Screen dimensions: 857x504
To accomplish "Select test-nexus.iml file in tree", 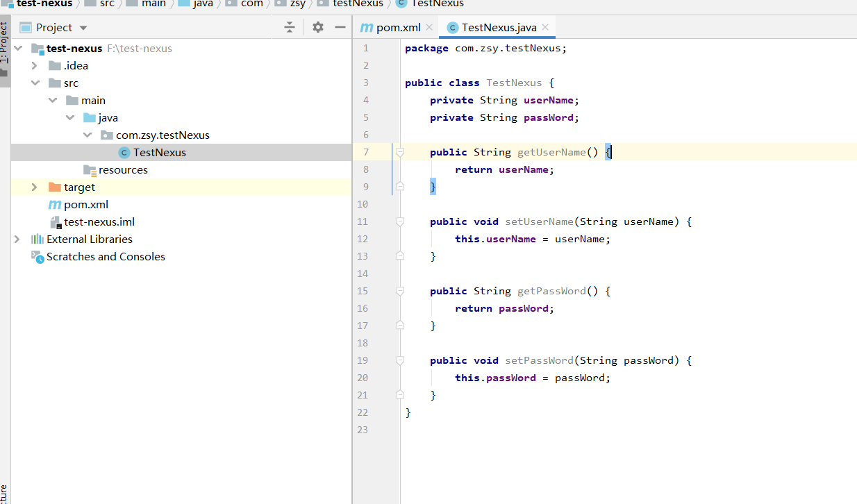I will [x=99, y=222].
